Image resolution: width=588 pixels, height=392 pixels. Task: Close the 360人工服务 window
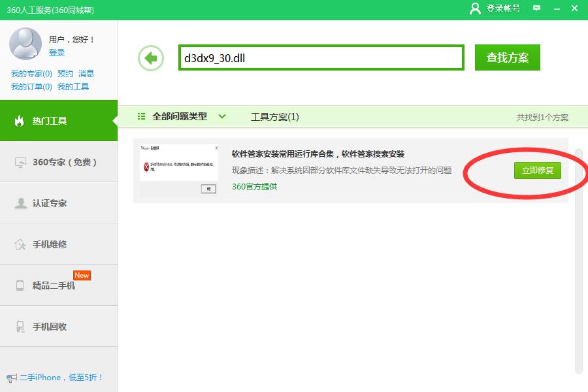pos(574,8)
